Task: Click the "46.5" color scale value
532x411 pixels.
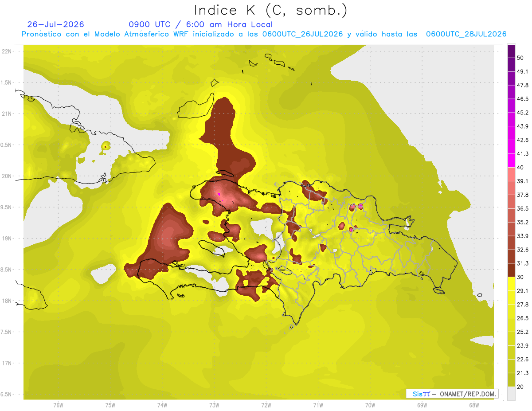Action: point(523,99)
